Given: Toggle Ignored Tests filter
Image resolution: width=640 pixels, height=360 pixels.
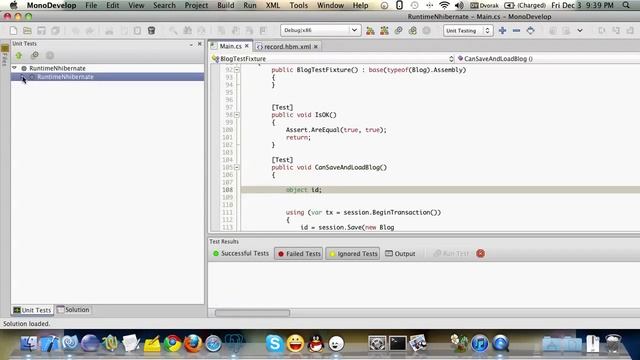Looking at the screenshot, I should point(353,254).
